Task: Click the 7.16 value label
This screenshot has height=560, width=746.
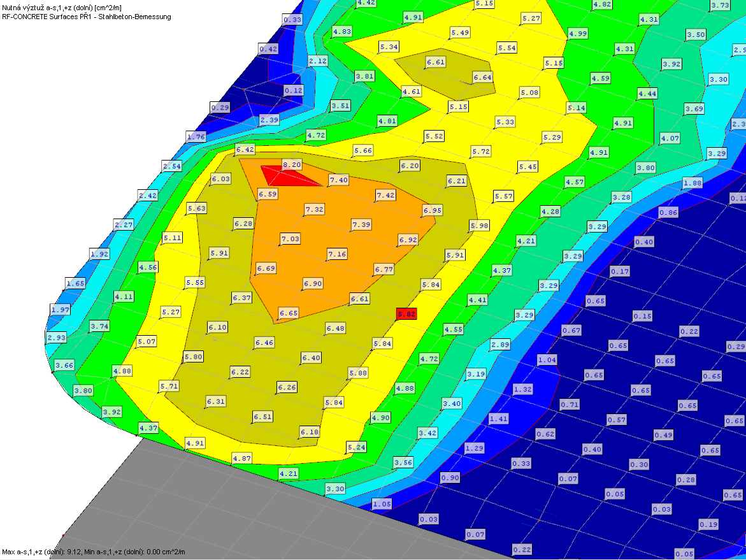Action: [337, 254]
